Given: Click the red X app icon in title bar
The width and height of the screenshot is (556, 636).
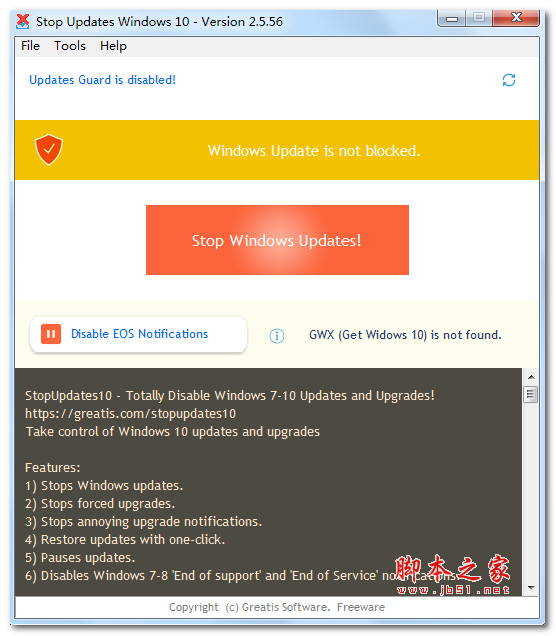Looking at the screenshot, I should [x=23, y=21].
